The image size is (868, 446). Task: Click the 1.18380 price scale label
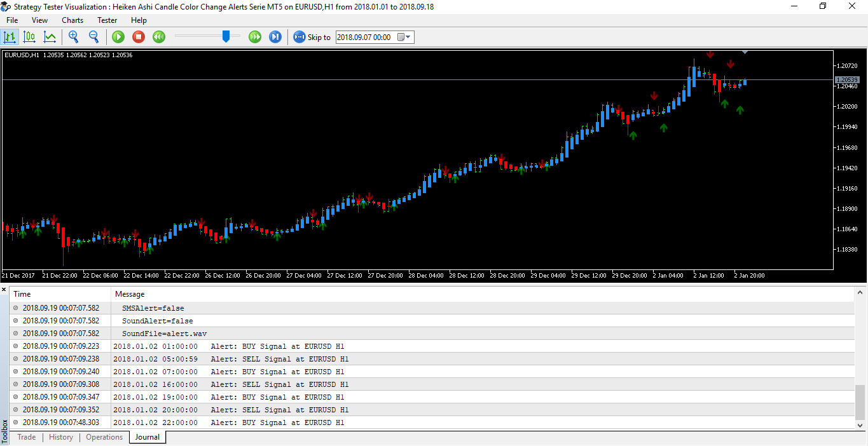coord(848,250)
